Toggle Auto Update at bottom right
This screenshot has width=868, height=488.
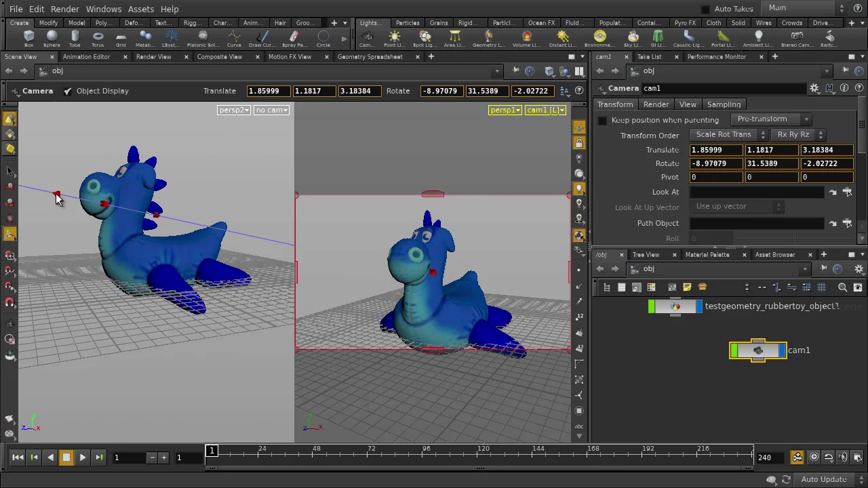click(x=823, y=480)
